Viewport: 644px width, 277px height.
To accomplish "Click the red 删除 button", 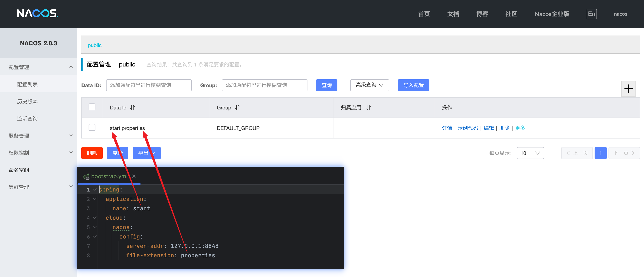I will point(92,153).
